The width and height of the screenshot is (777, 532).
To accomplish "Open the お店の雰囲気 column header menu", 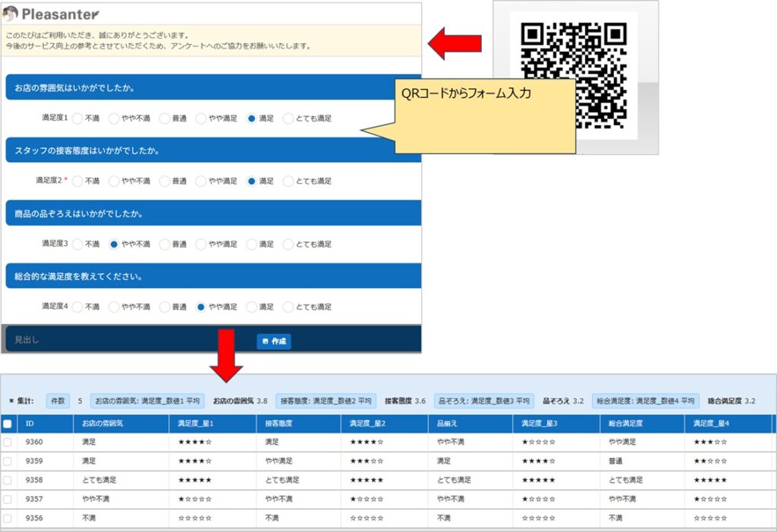I will (102, 423).
